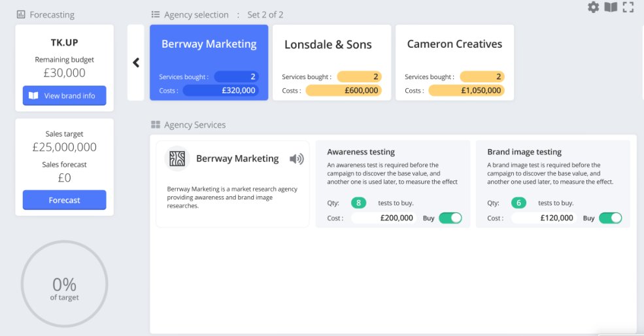Click Lonsdale & Sons services bought 2
The image size is (644, 336).
coord(360,77)
